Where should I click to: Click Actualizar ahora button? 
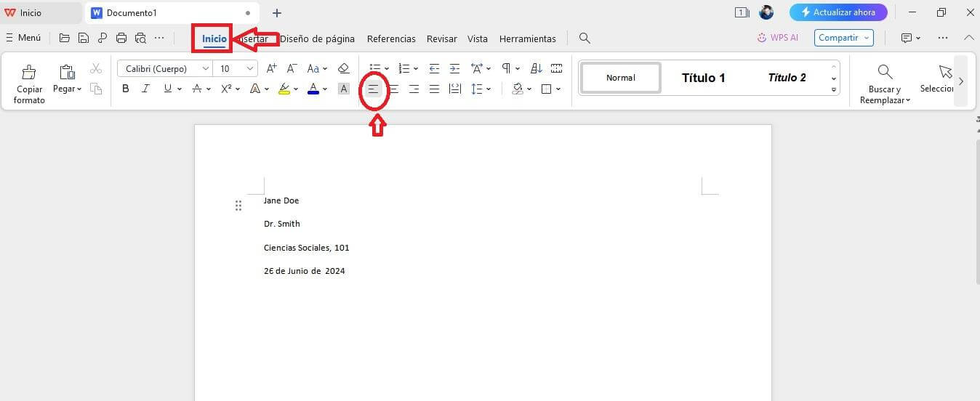838,12
